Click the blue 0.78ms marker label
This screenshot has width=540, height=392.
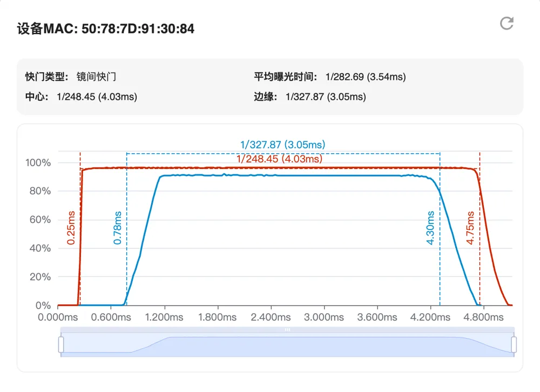tap(117, 228)
